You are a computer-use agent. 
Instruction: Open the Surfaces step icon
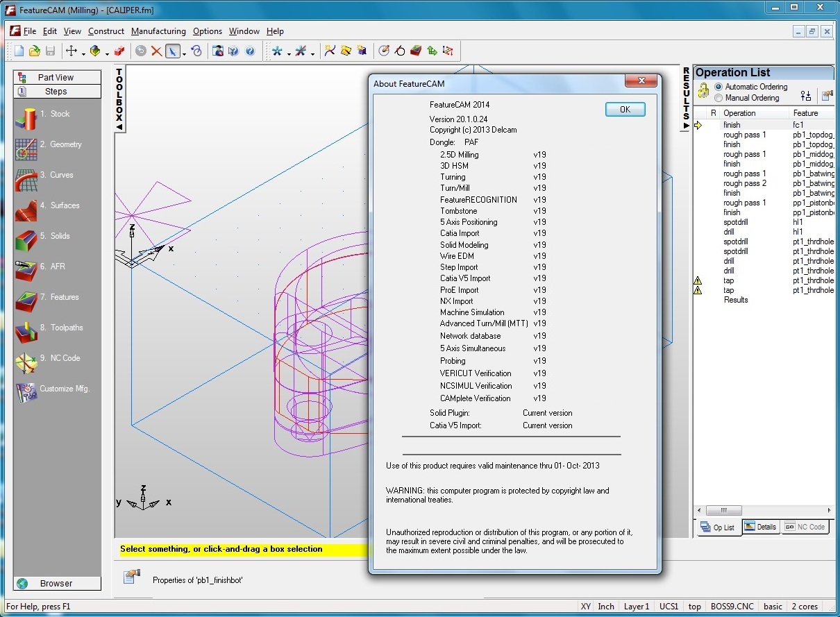click(26, 210)
